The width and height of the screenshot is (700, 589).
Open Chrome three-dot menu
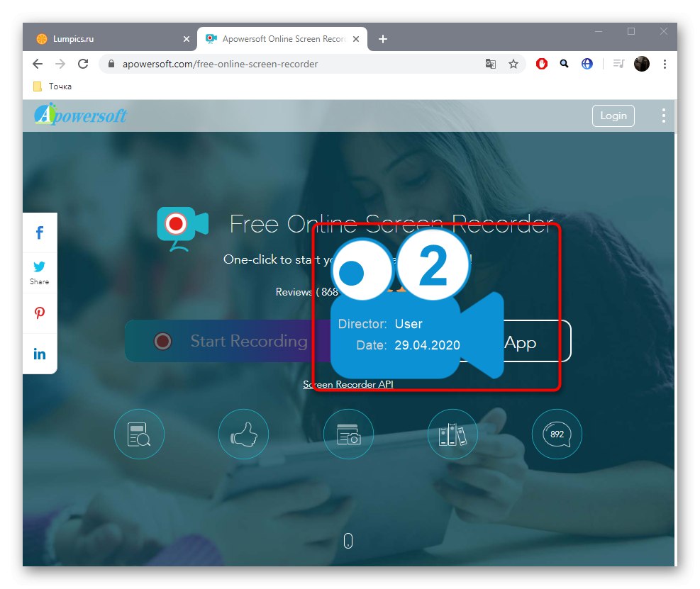(665, 64)
